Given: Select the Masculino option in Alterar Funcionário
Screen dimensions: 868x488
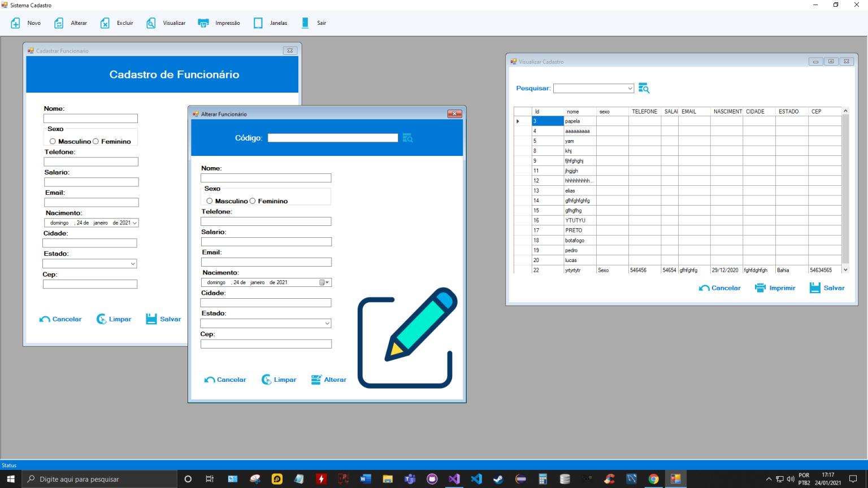Looking at the screenshot, I should [x=210, y=201].
